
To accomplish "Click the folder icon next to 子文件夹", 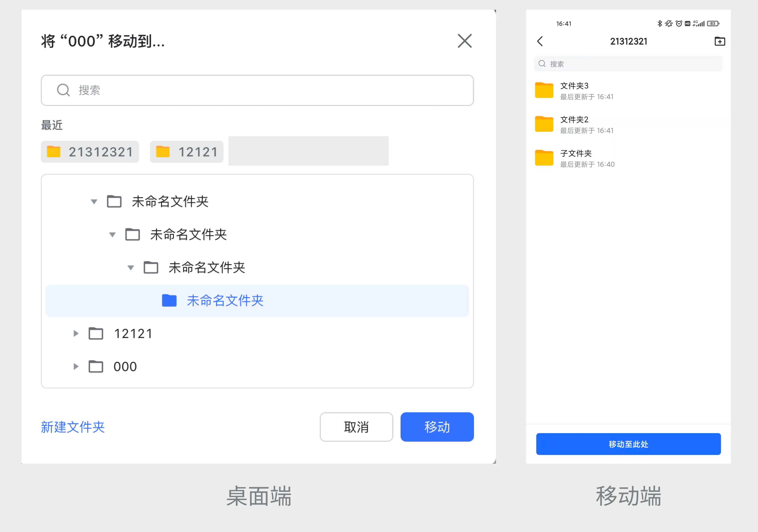I will coord(544,158).
